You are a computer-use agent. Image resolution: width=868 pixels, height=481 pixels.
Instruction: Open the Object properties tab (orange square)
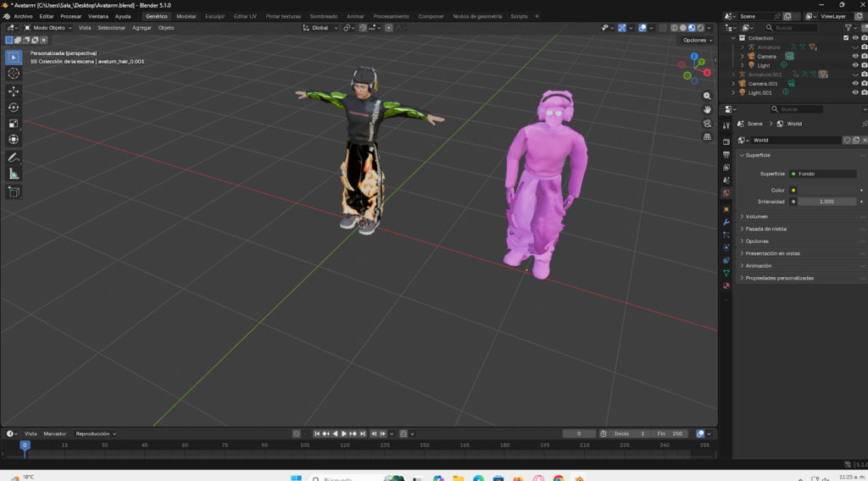point(726,209)
